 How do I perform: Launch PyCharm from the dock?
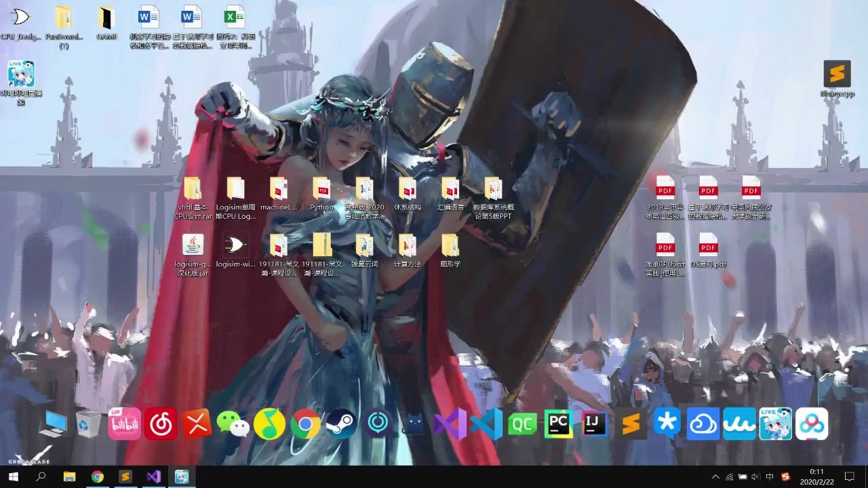[559, 424]
